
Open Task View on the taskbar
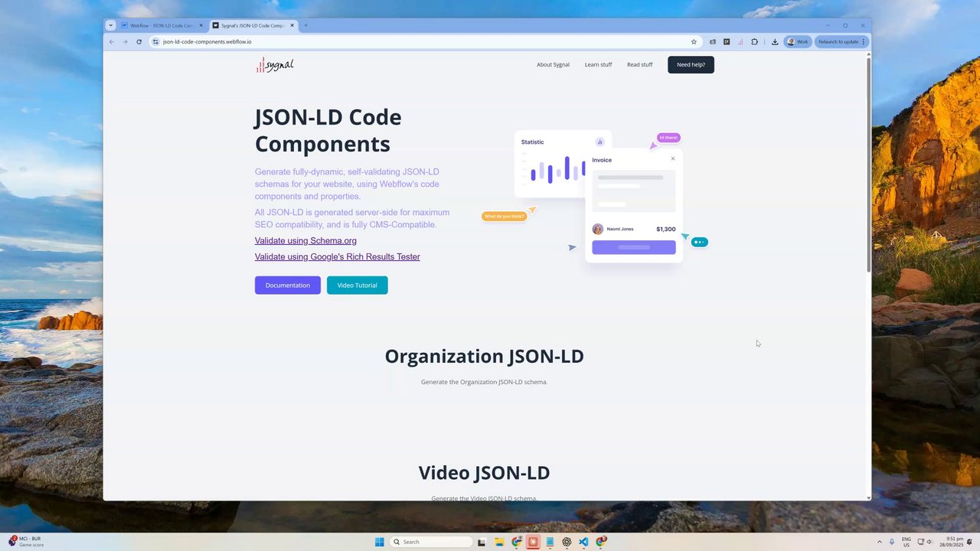click(x=482, y=542)
